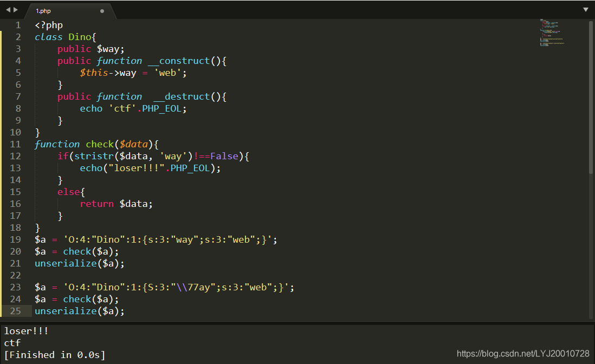Click '__destruct' method name
This screenshot has height=364, width=595.
pyautogui.click(x=182, y=96)
